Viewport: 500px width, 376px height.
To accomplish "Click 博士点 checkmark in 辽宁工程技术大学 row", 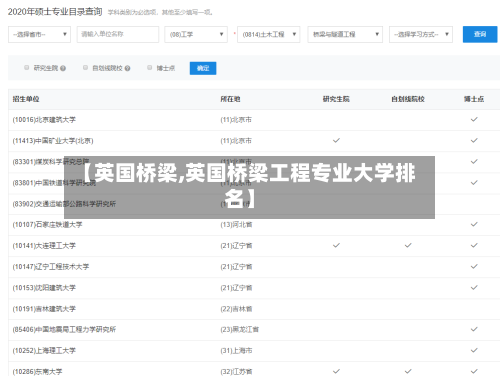I will pyautogui.click(x=474, y=266).
